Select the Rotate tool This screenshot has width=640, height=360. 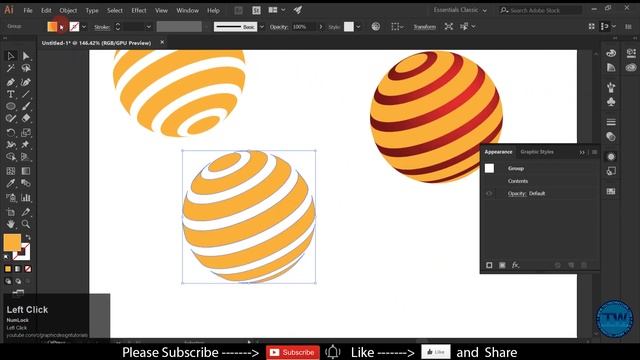coord(11,133)
